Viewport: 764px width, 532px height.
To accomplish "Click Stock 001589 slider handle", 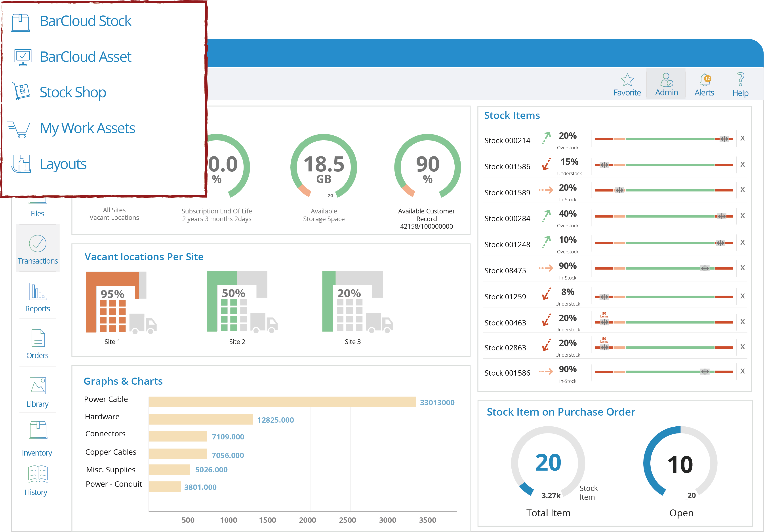I will [619, 191].
